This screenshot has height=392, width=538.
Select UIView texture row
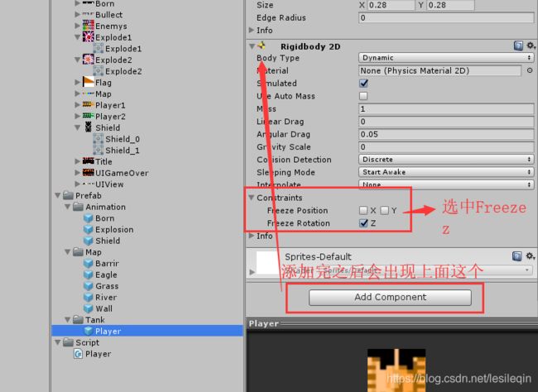103,184
